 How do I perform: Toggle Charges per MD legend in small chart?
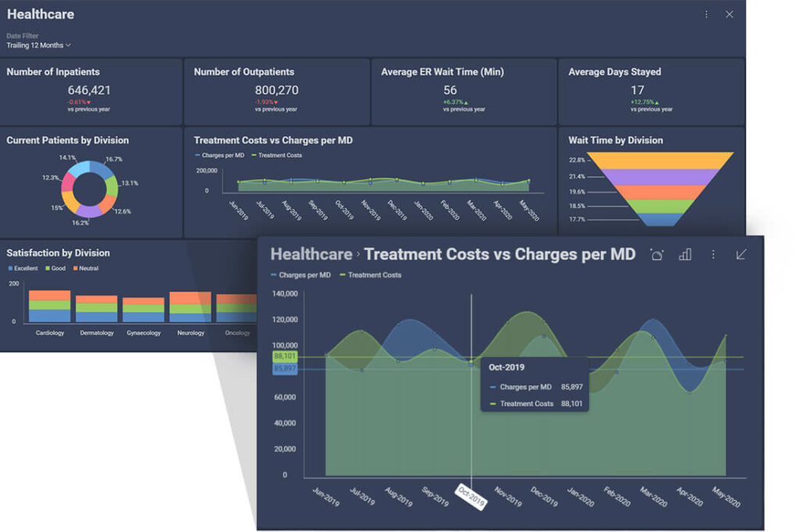tap(220, 155)
